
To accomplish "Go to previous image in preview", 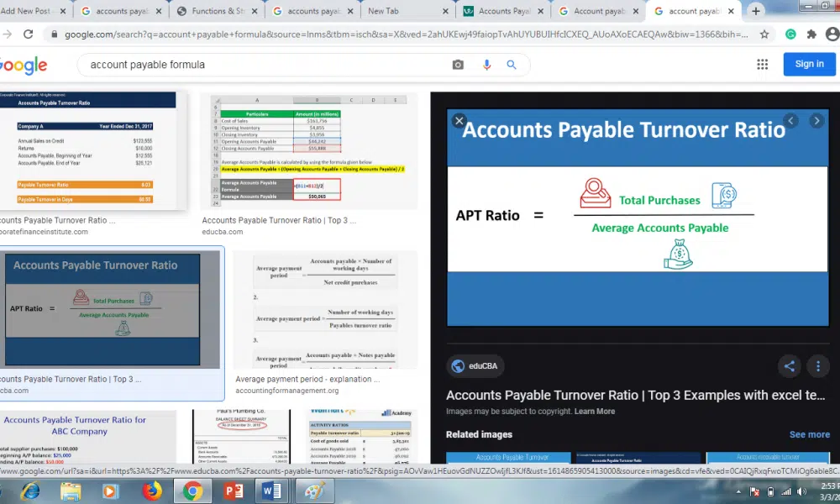I will (790, 121).
